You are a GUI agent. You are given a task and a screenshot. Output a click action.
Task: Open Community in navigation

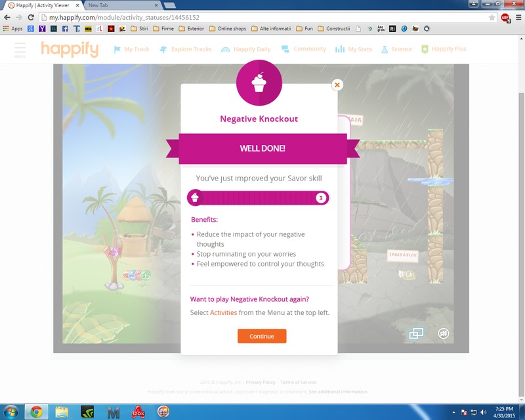[x=304, y=49]
